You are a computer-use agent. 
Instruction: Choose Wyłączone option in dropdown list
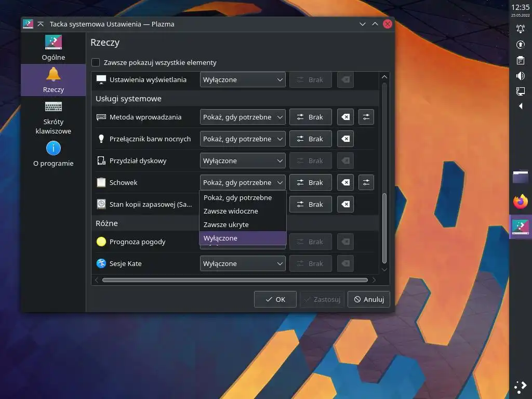click(x=243, y=238)
